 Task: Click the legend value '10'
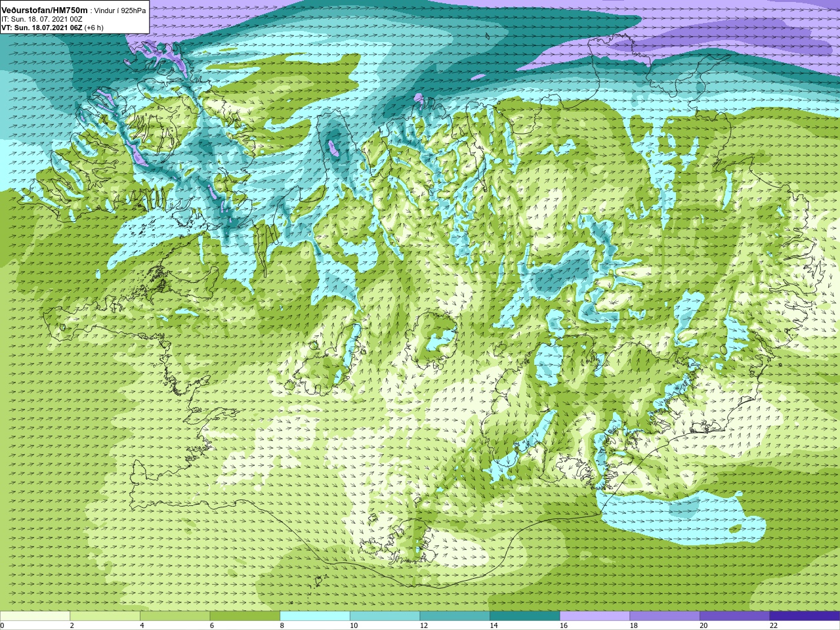tap(354, 625)
